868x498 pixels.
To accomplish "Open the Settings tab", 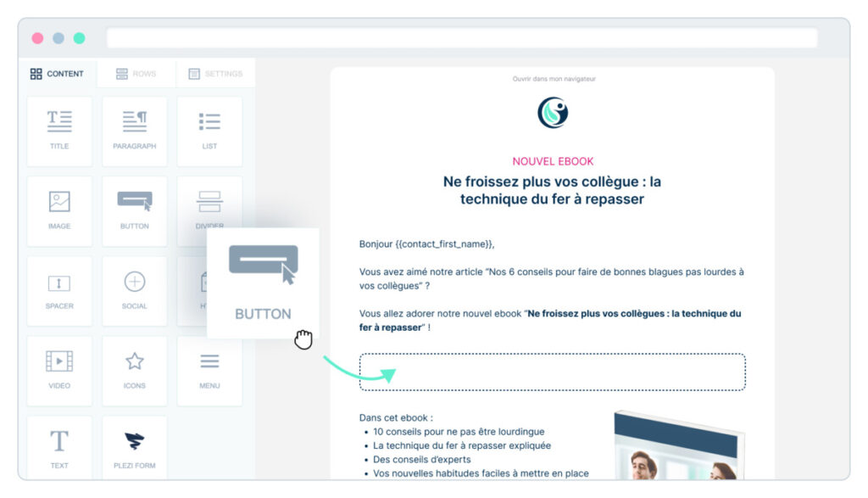I will point(215,74).
